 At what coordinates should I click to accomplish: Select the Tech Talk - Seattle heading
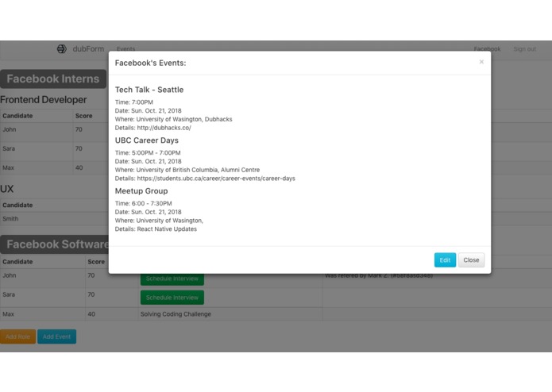[x=149, y=90]
